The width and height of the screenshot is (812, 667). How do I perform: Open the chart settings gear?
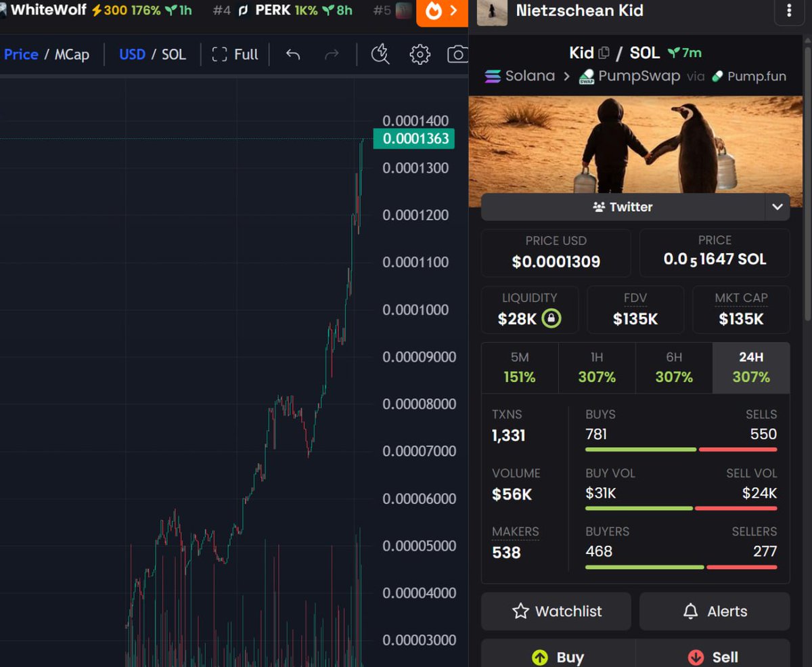[420, 54]
